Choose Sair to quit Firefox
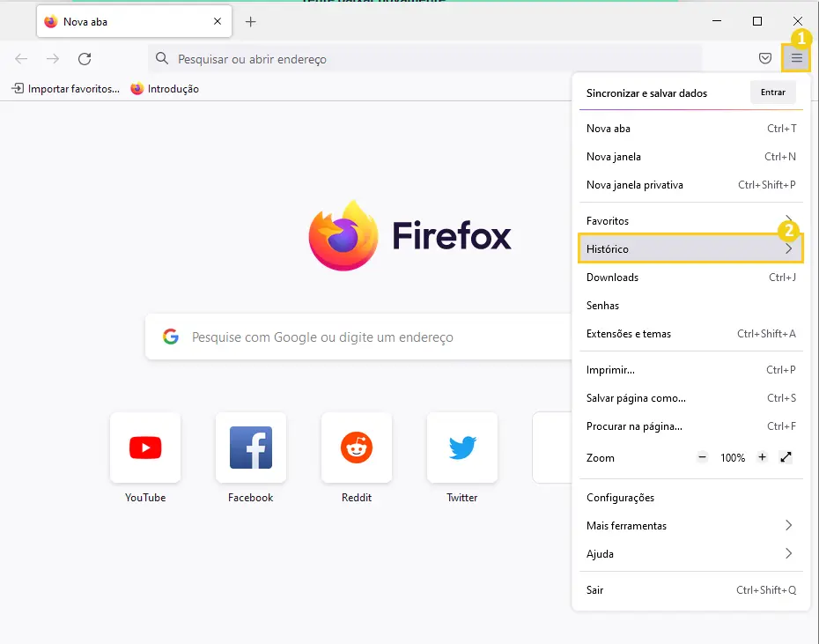Image resolution: width=819 pixels, height=644 pixels. [x=691, y=590]
